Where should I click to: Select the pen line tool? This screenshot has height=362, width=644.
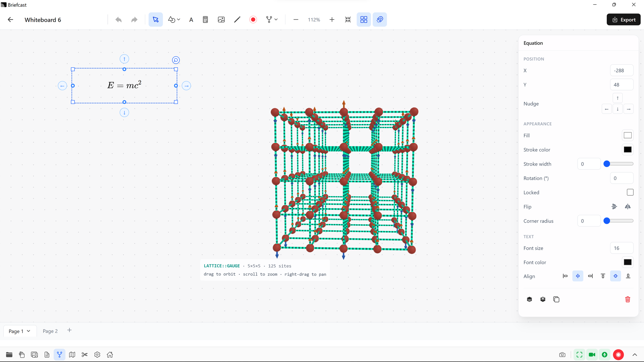(237, 20)
